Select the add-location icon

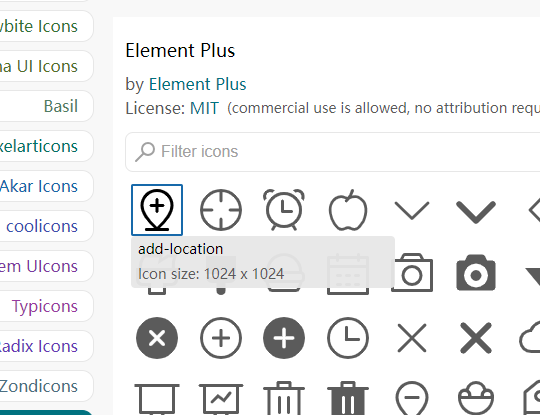(157, 210)
